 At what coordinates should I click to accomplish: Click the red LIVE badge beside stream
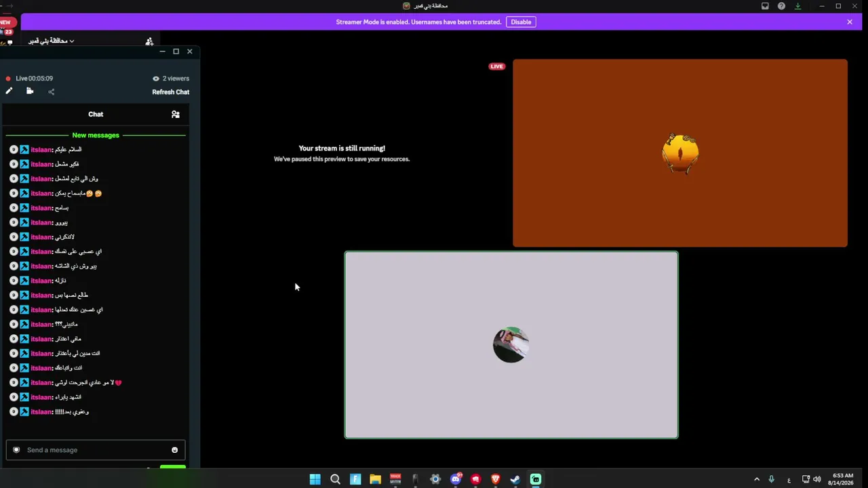(x=497, y=66)
